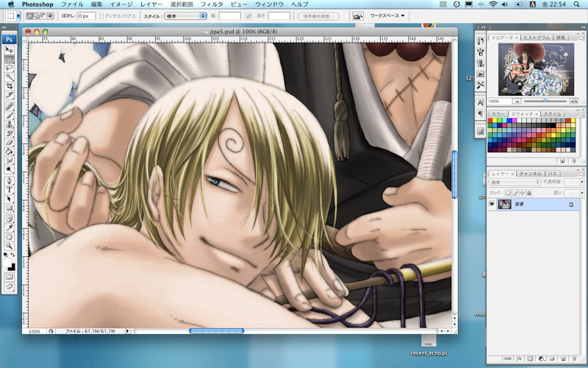The image size is (588, 368).
Task: Switch to the ヒストグラム tab
Action: 537,38
